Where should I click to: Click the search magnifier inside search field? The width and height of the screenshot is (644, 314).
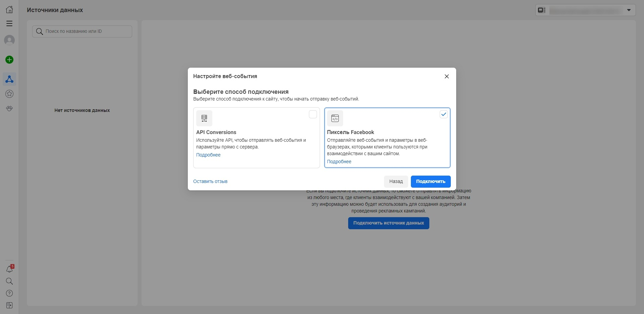coord(40,32)
